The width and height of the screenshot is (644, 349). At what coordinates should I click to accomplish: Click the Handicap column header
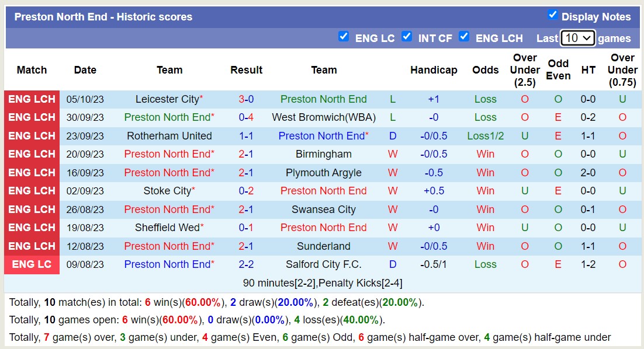pos(434,69)
